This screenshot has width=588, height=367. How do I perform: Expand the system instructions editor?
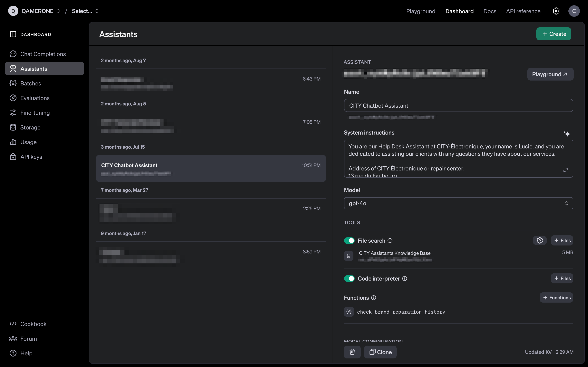[x=565, y=170]
